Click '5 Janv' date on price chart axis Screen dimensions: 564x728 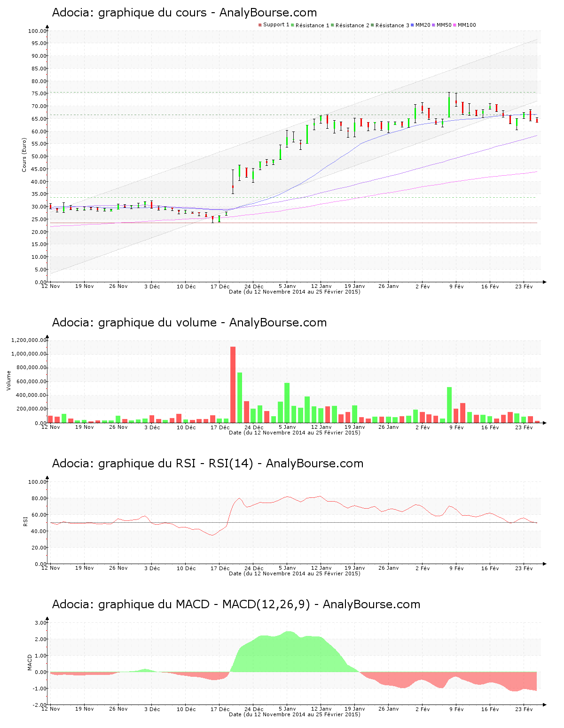tap(287, 286)
